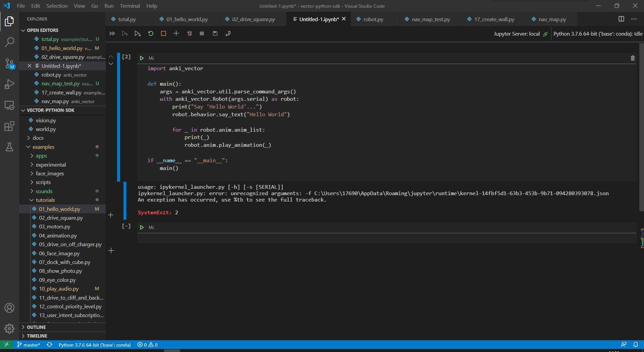
Task: Open the variable explorer table icon
Action: pos(202,34)
